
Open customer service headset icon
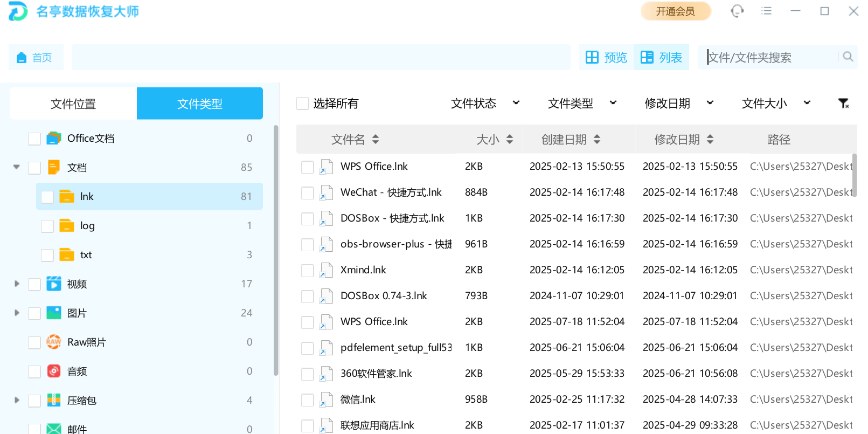[737, 11]
